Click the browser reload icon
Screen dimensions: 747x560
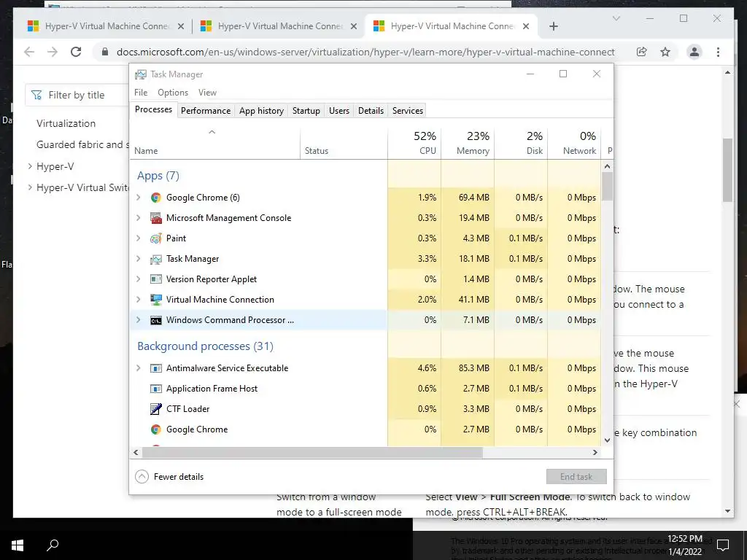(x=76, y=52)
